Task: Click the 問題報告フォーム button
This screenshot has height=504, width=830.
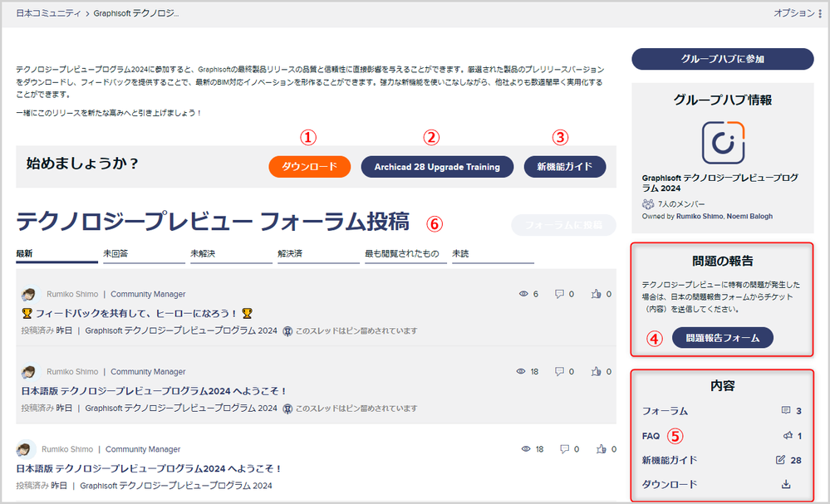Action: tap(723, 337)
